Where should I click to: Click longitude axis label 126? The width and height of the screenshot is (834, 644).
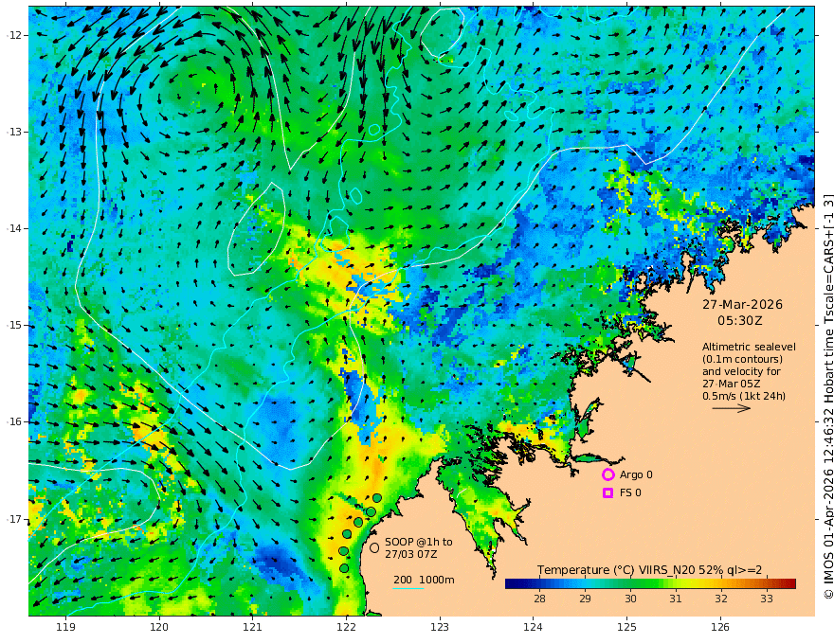pyautogui.click(x=720, y=627)
